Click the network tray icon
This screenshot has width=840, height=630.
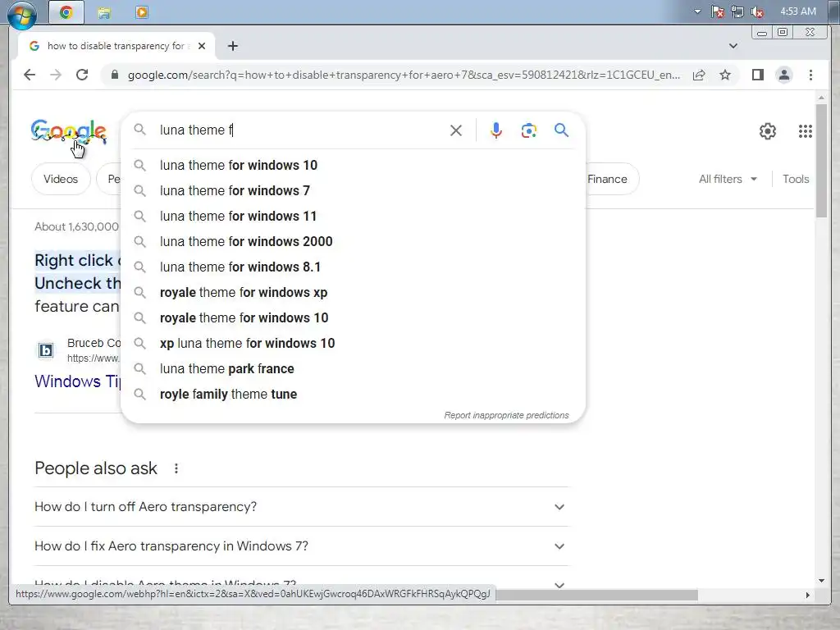737,11
